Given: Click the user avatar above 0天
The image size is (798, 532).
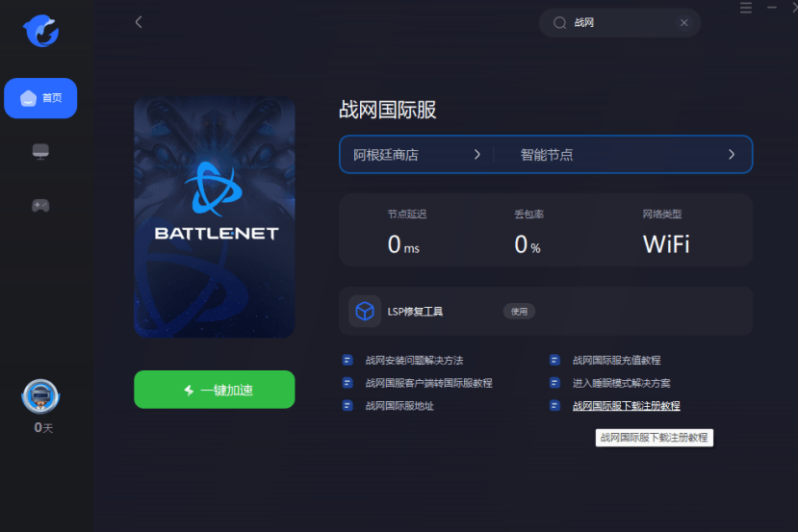Looking at the screenshot, I should pos(40,396).
